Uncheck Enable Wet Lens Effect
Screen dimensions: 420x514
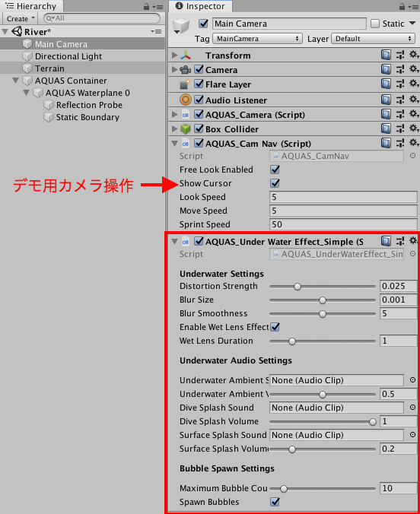[275, 327]
